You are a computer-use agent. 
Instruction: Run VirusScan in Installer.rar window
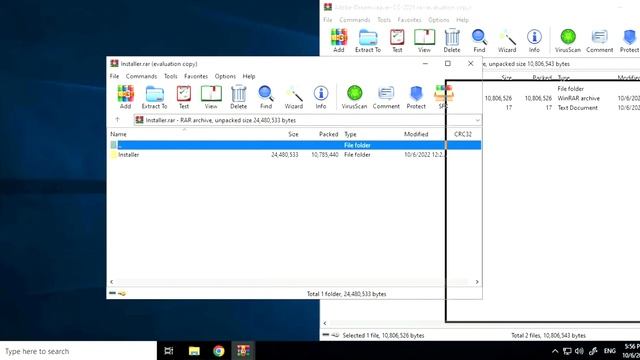click(354, 97)
